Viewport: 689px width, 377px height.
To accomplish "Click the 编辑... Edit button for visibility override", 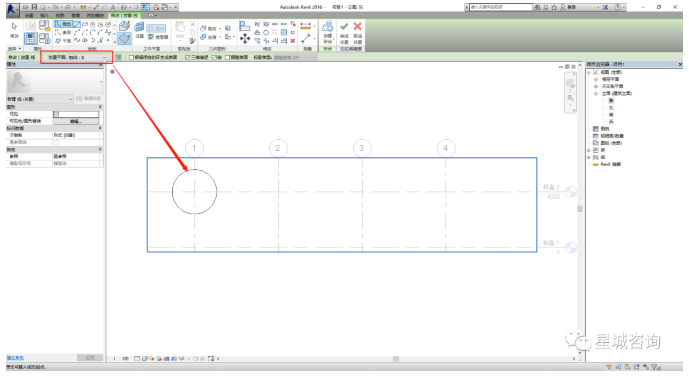I will (76, 121).
